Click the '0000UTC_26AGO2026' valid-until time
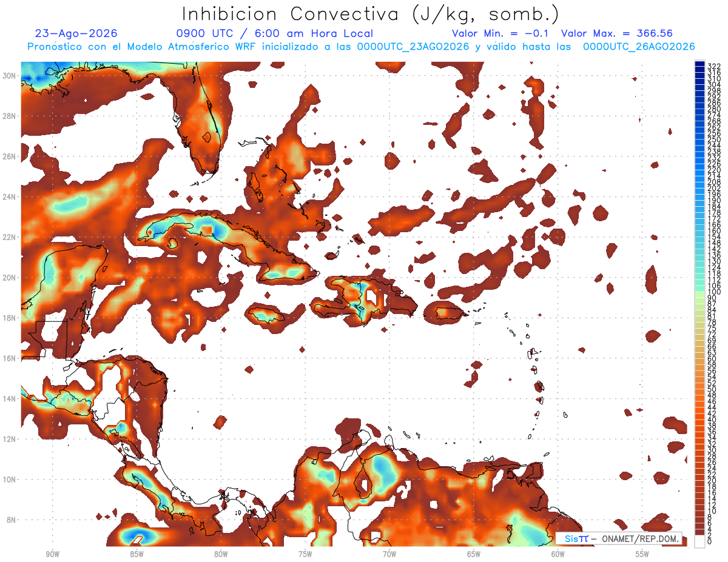 coord(639,47)
